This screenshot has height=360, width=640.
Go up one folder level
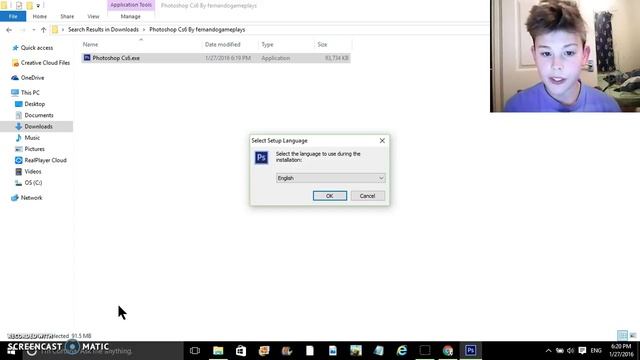[x=43, y=30]
